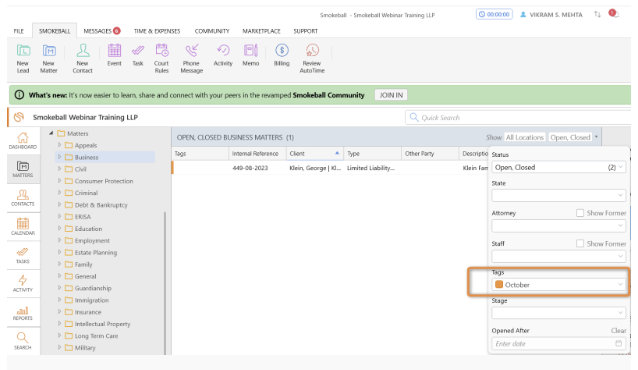Create a Memo

click(x=251, y=55)
